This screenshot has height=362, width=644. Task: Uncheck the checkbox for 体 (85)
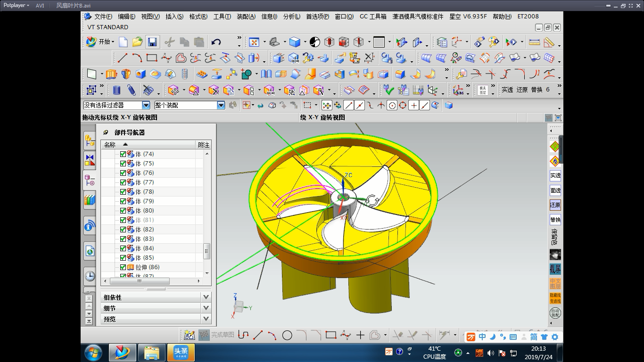pyautogui.click(x=123, y=258)
